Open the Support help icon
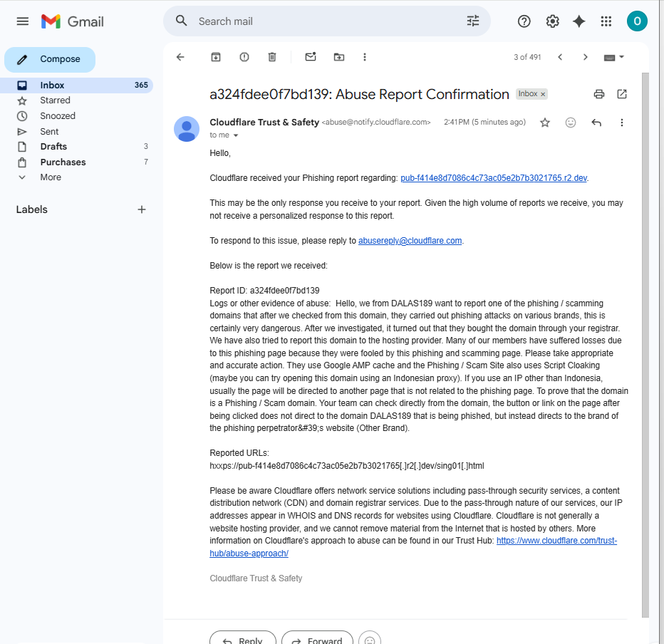 pyautogui.click(x=524, y=21)
